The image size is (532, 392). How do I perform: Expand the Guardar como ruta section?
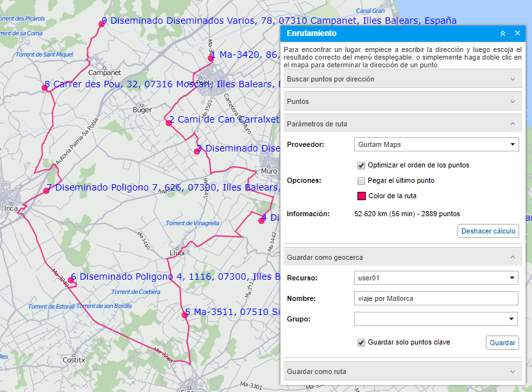coord(403,371)
